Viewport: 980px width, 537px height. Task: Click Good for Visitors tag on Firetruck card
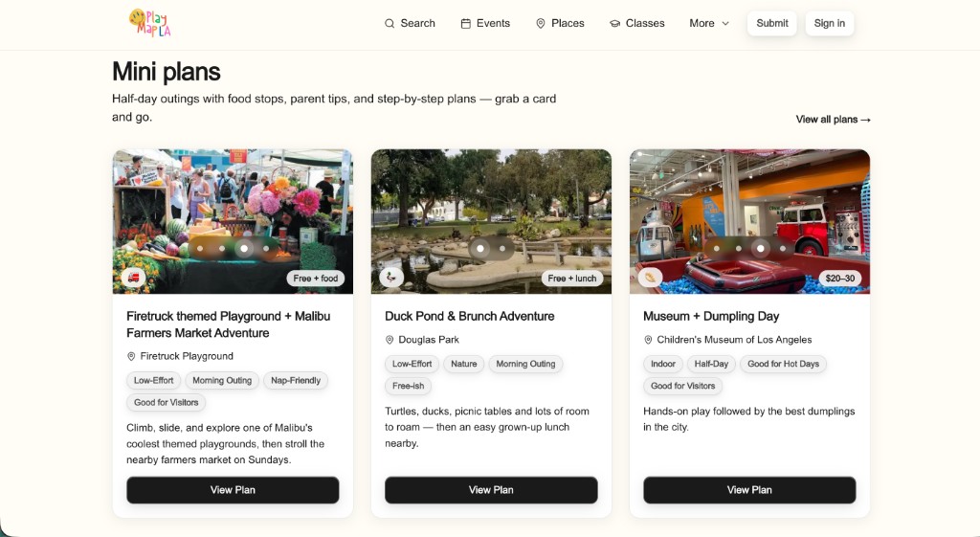(167, 403)
